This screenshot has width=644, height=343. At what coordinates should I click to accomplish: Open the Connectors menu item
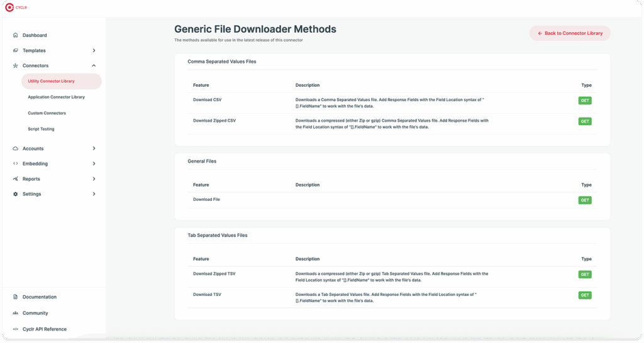[x=35, y=65]
